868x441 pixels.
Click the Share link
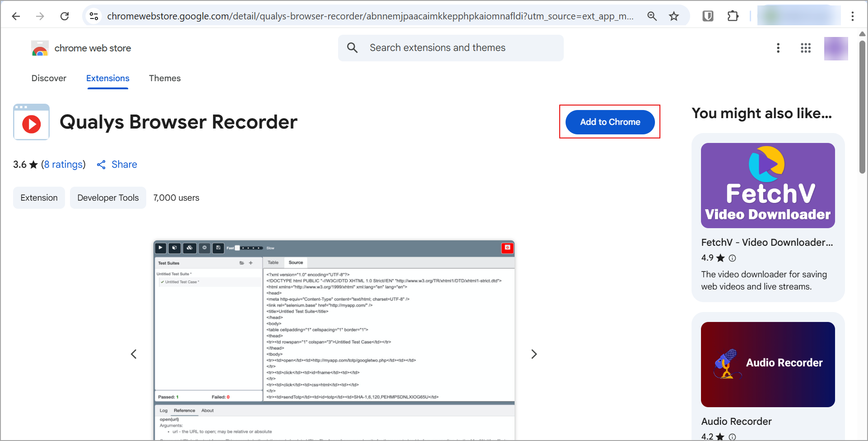tap(124, 165)
